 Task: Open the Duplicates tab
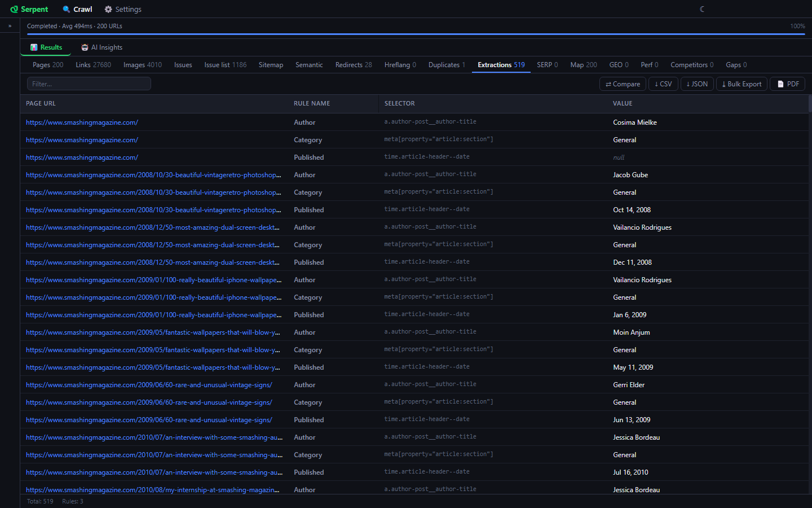pyautogui.click(x=447, y=65)
